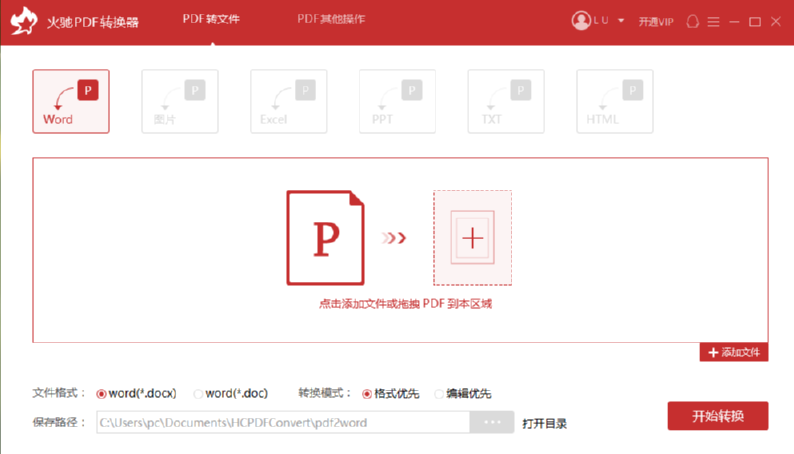Click the 点击添加文件或拖拽 PDF 到本区域 text
This screenshot has width=794, height=454.
(405, 304)
